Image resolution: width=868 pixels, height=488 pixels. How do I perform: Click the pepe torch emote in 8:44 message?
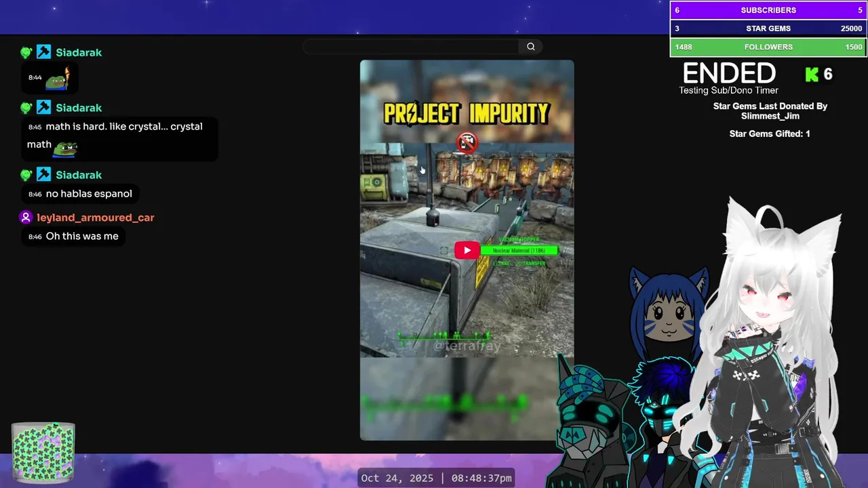click(58, 79)
